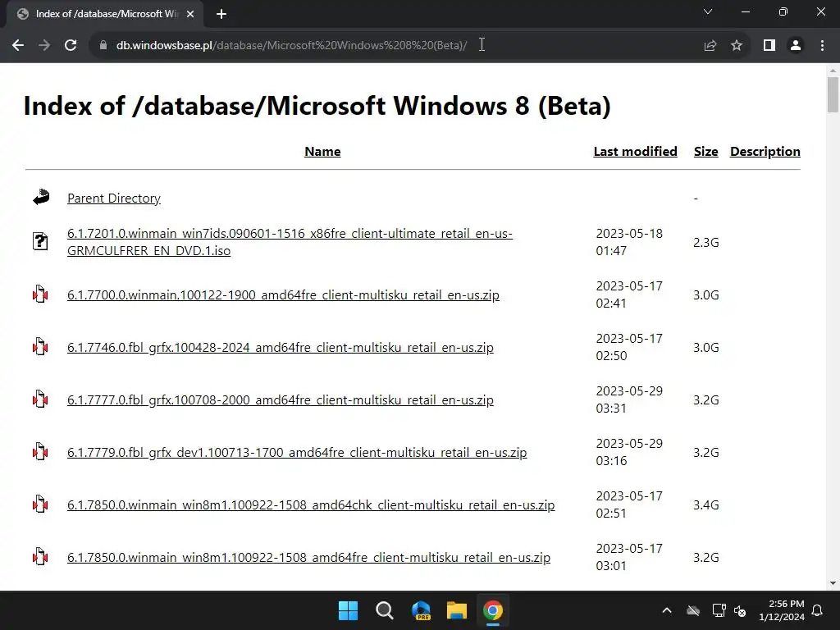Download the 6.1.7201.0 GRMCULFRER_EN_DVD iso

click(290, 242)
